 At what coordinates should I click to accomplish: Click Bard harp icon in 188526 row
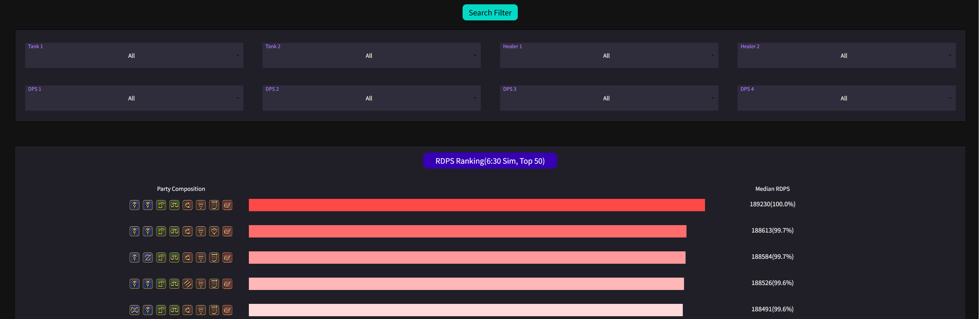pyautogui.click(x=214, y=284)
